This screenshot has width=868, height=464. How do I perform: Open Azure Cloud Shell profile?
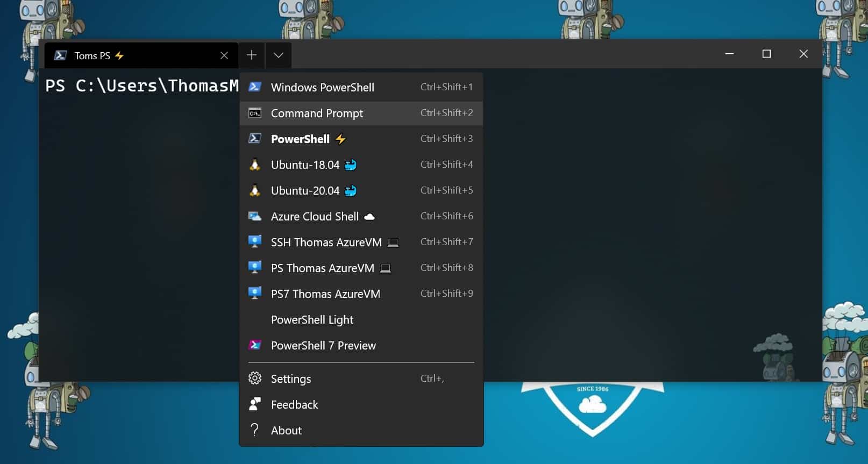click(x=361, y=216)
